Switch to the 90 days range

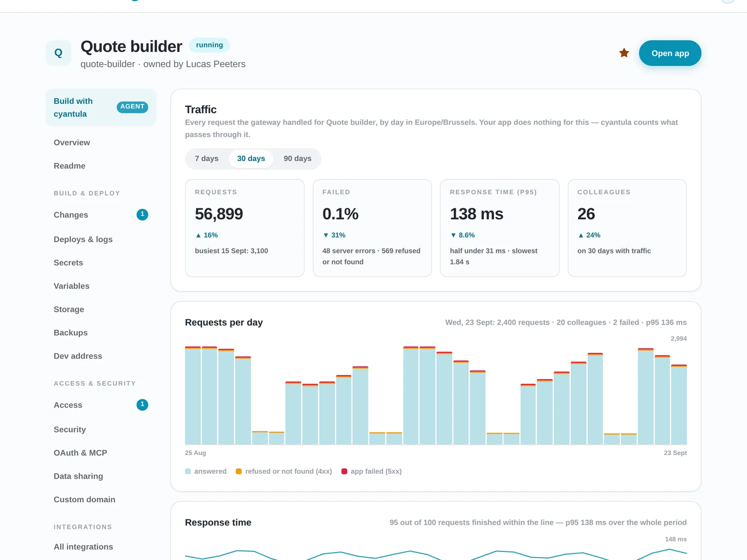click(x=297, y=159)
